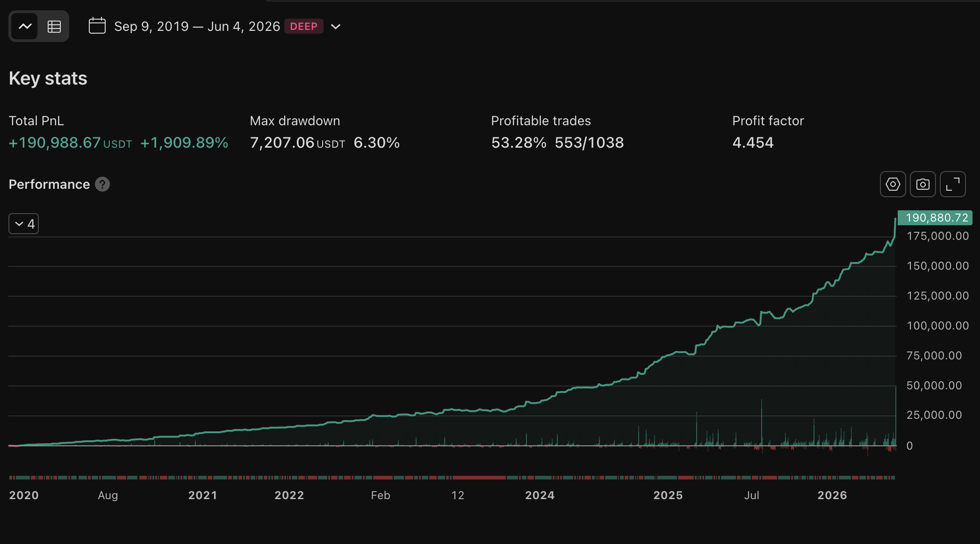980x544 pixels.
Task: Click Profit factor value 4.454
Action: coord(753,143)
